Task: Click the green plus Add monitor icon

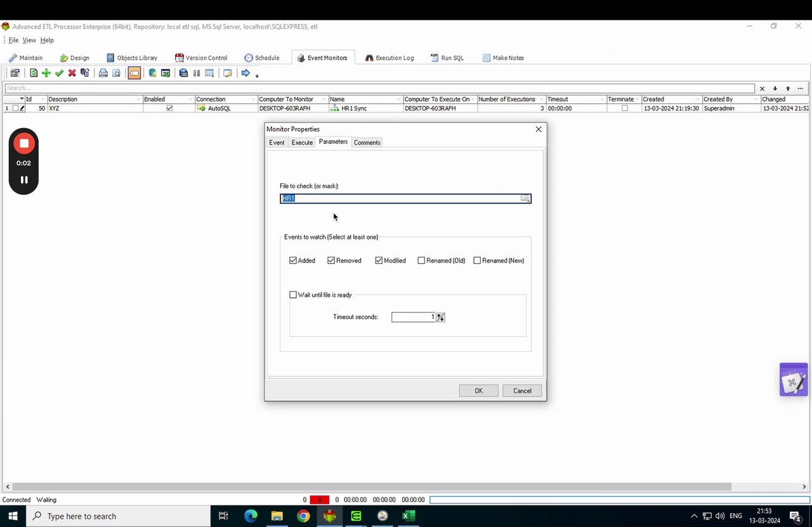Action: pyautogui.click(x=46, y=73)
